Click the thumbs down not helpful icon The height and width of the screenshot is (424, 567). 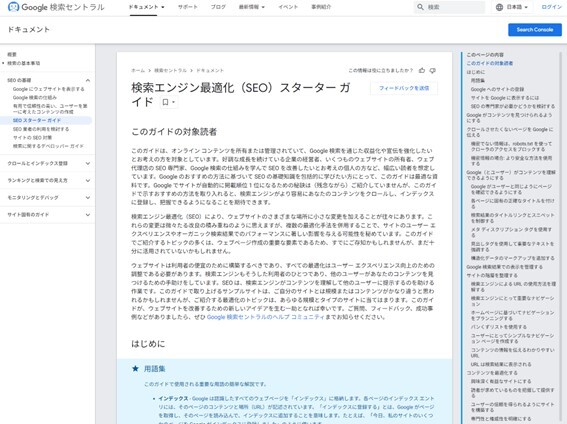(x=432, y=70)
